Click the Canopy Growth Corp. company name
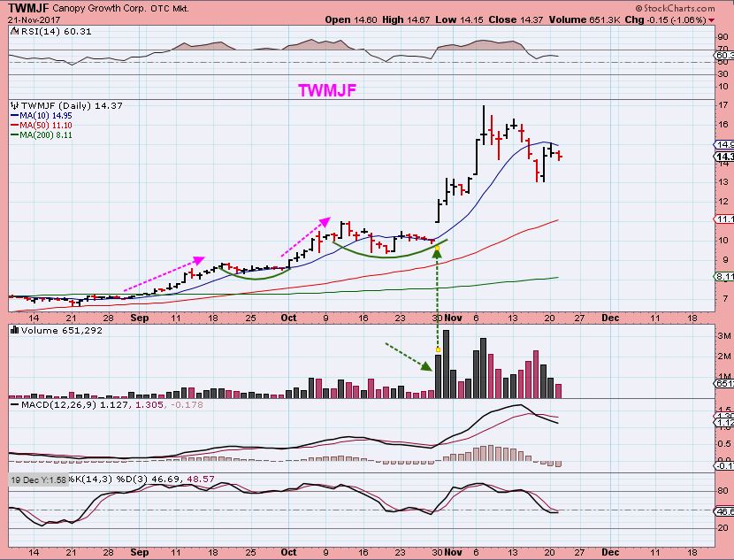734x560 pixels. click(x=99, y=9)
